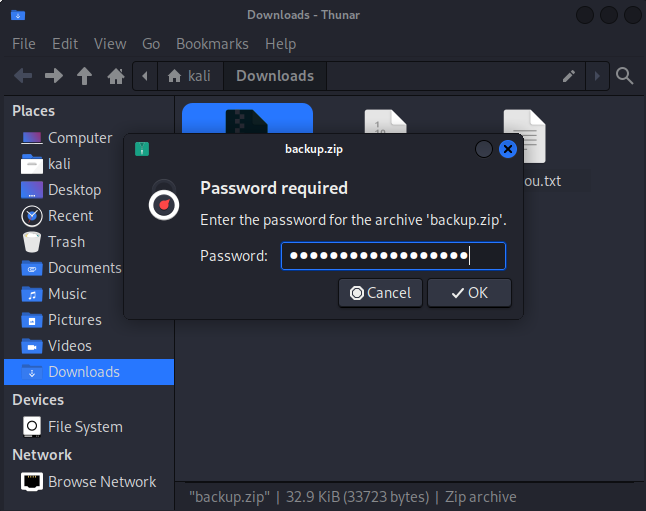Image resolution: width=646 pixels, height=511 pixels.
Task: Close the backup.zip dialog with X
Action: [508, 149]
